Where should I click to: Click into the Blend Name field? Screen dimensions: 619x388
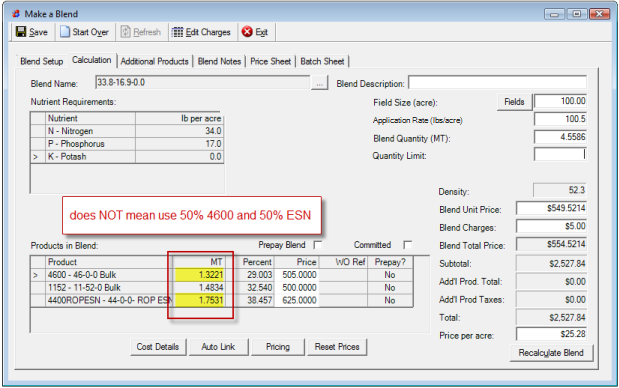(203, 82)
